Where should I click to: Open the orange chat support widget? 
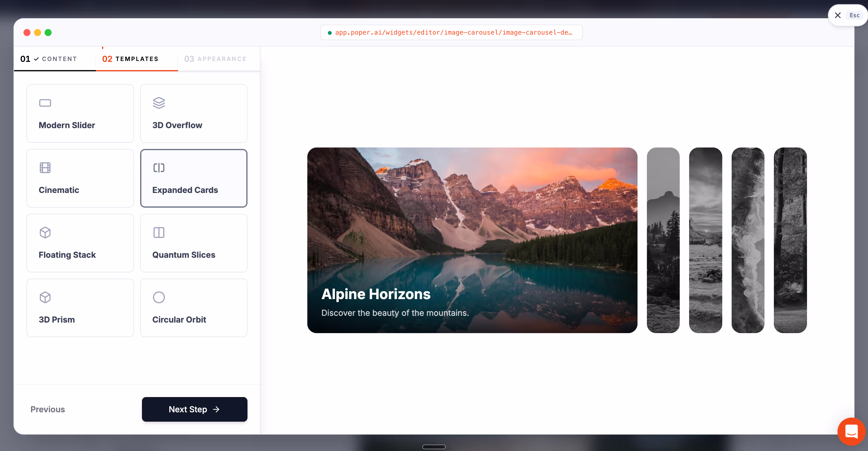[851, 431]
